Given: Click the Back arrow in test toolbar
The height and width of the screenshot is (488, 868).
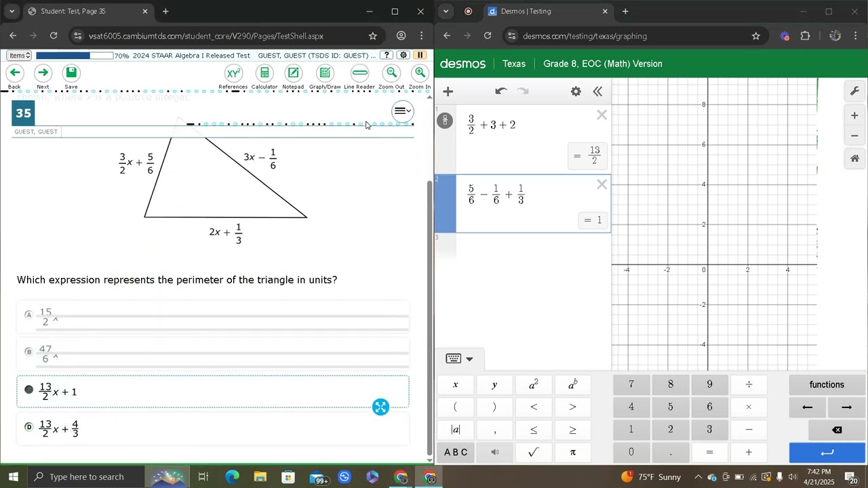Looking at the screenshot, I should pos(14,73).
